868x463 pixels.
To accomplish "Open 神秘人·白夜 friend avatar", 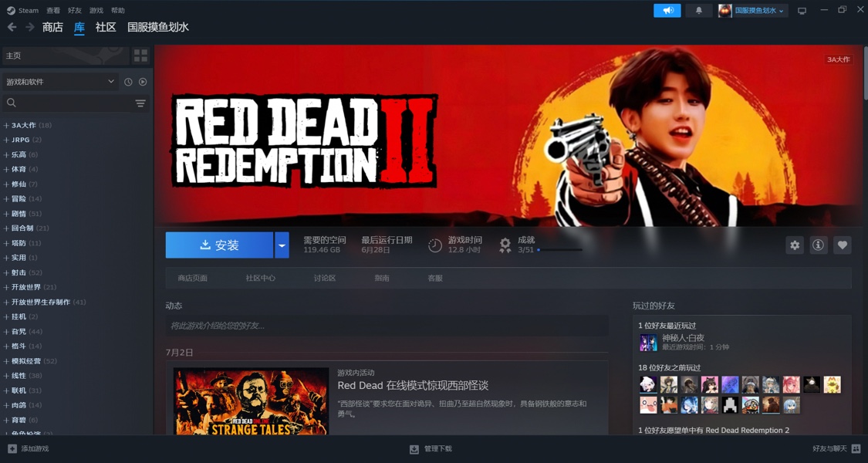I will click(x=648, y=343).
